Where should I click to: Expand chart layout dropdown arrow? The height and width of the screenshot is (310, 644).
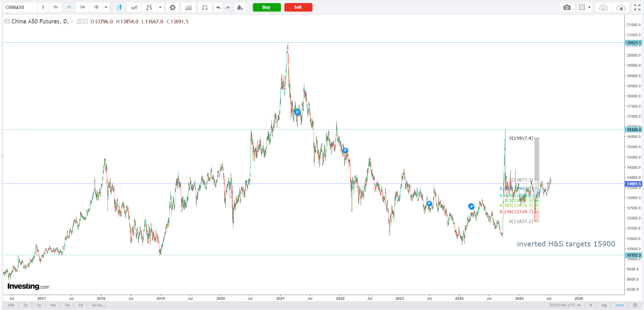(590, 7)
